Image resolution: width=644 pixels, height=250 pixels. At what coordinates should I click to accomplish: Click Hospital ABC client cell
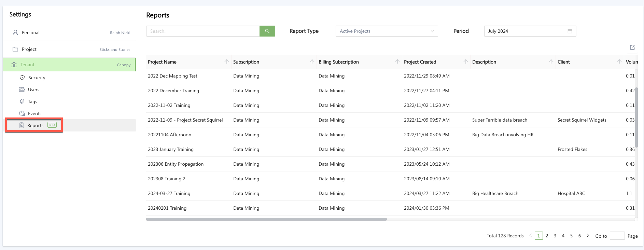pyautogui.click(x=571, y=193)
